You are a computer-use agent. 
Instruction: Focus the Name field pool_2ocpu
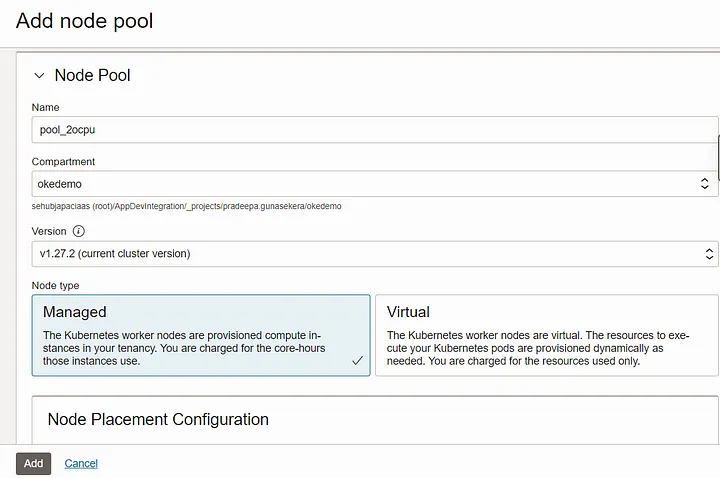click(x=375, y=129)
